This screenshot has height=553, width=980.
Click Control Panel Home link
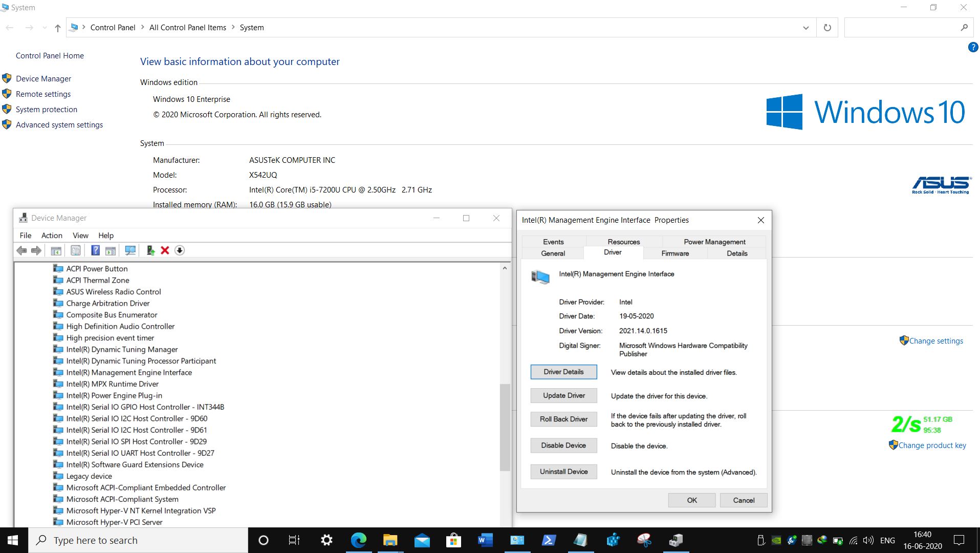pos(50,56)
